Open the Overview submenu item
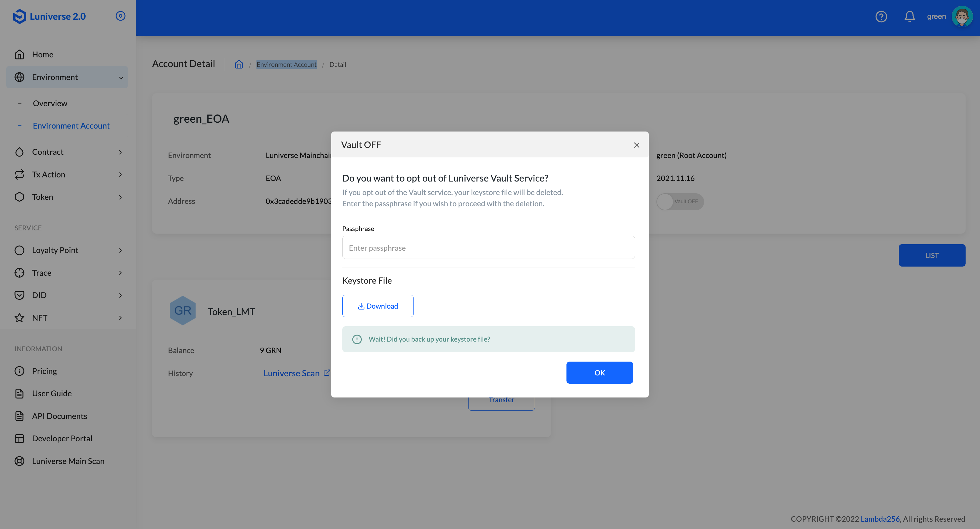The width and height of the screenshot is (980, 529). [50, 103]
